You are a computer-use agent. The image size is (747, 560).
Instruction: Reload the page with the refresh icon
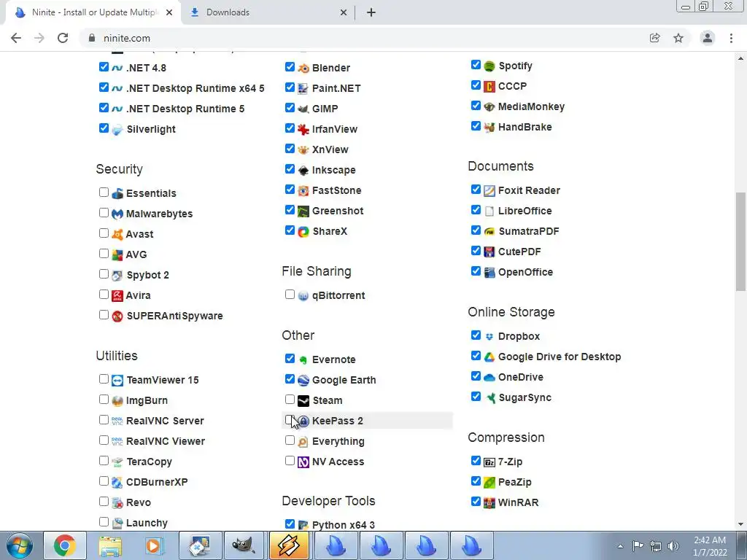tap(63, 38)
